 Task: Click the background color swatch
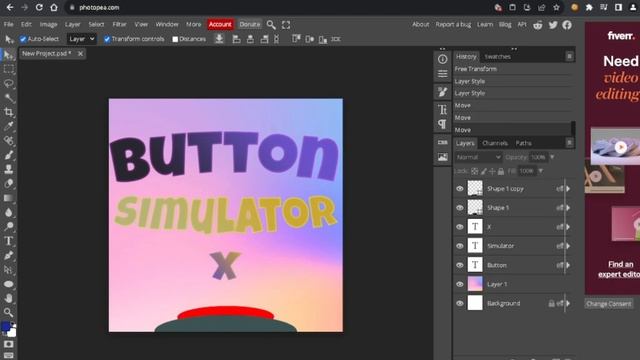pyautogui.click(x=12, y=333)
